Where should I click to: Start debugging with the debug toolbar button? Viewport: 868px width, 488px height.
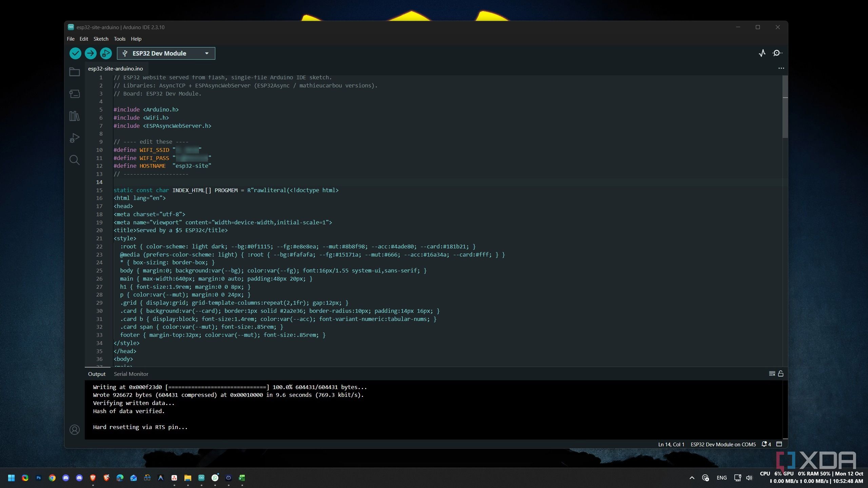tap(106, 53)
